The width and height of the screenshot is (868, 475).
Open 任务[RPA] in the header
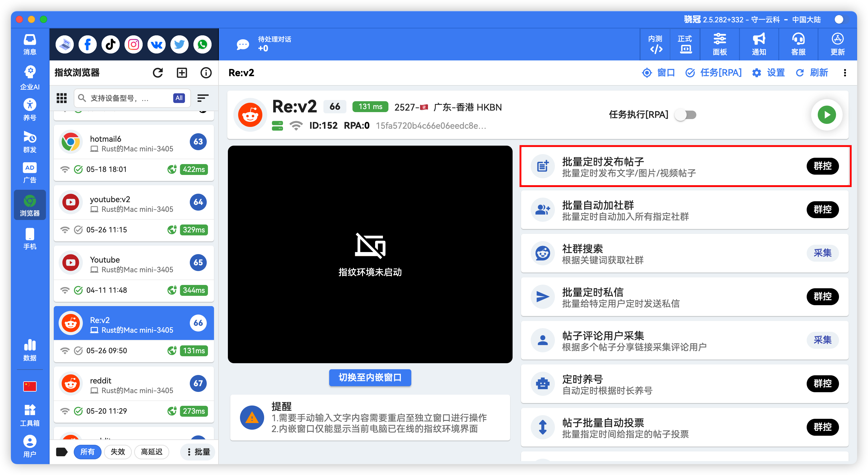pos(713,73)
